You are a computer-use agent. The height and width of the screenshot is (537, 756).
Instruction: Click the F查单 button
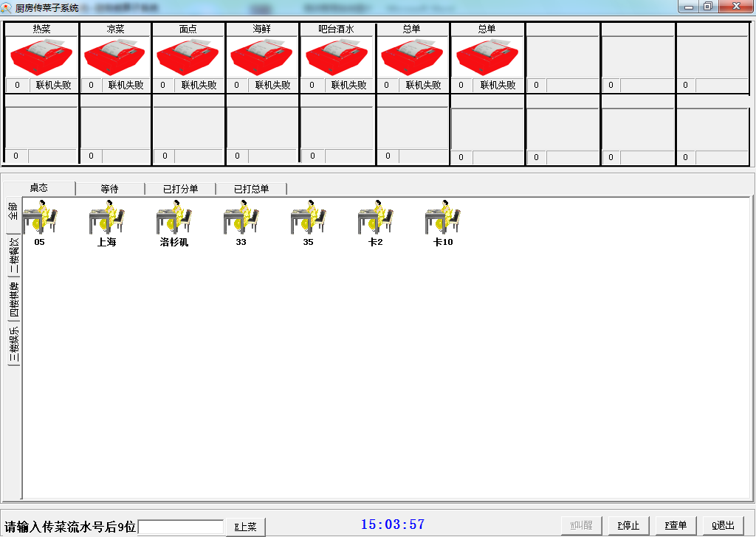click(x=676, y=525)
